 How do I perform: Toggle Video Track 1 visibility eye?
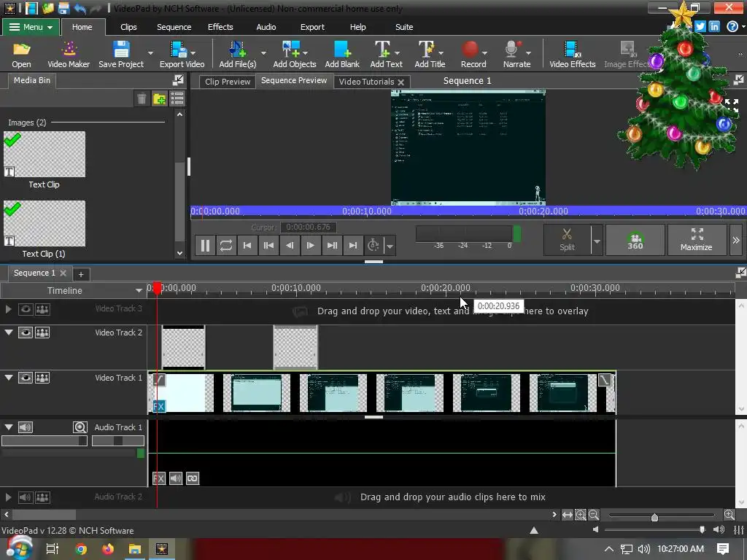(26, 378)
